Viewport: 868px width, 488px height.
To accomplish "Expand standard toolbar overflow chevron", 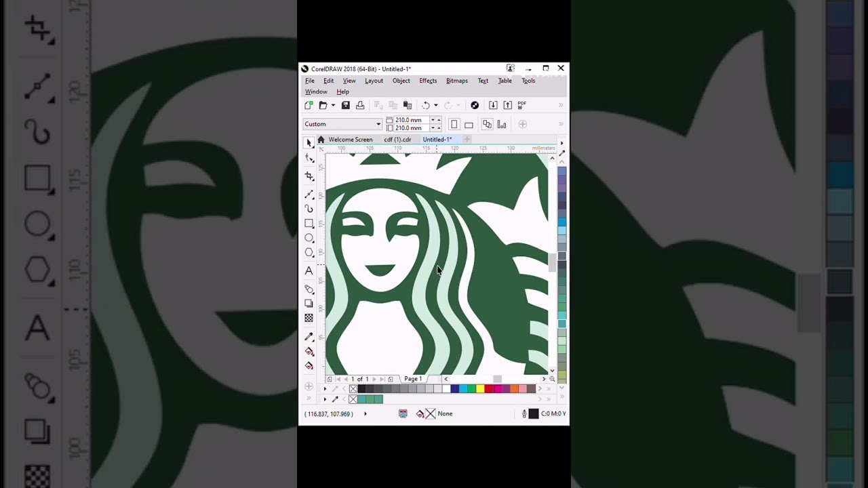I will click(561, 105).
